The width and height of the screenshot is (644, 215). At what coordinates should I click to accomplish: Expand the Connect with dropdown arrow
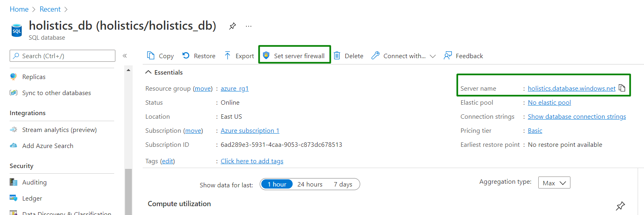[x=433, y=56]
